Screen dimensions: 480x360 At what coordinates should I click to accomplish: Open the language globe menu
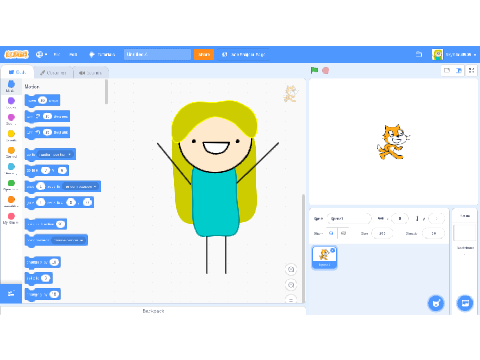pos(41,54)
